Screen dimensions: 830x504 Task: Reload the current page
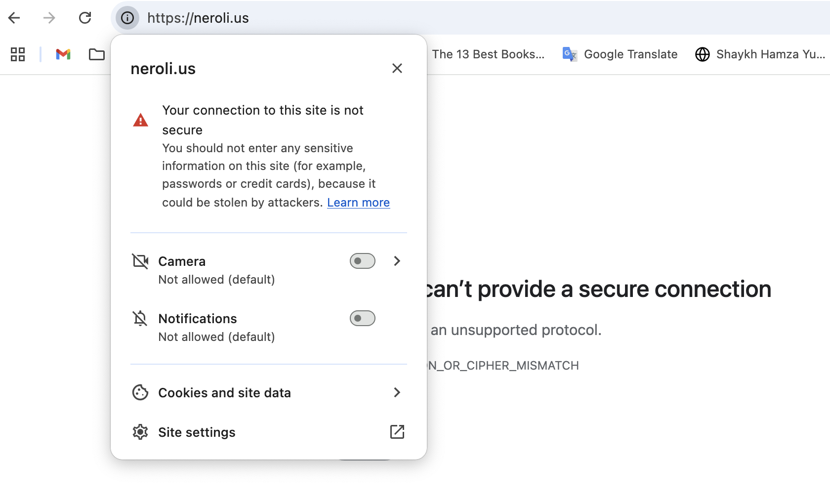tap(85, 18)
